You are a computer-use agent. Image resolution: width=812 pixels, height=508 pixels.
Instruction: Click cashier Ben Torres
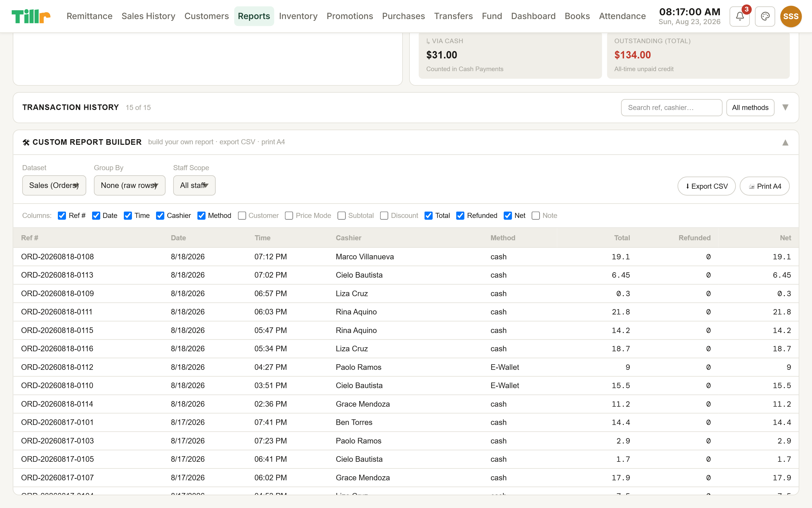(354, 422)
